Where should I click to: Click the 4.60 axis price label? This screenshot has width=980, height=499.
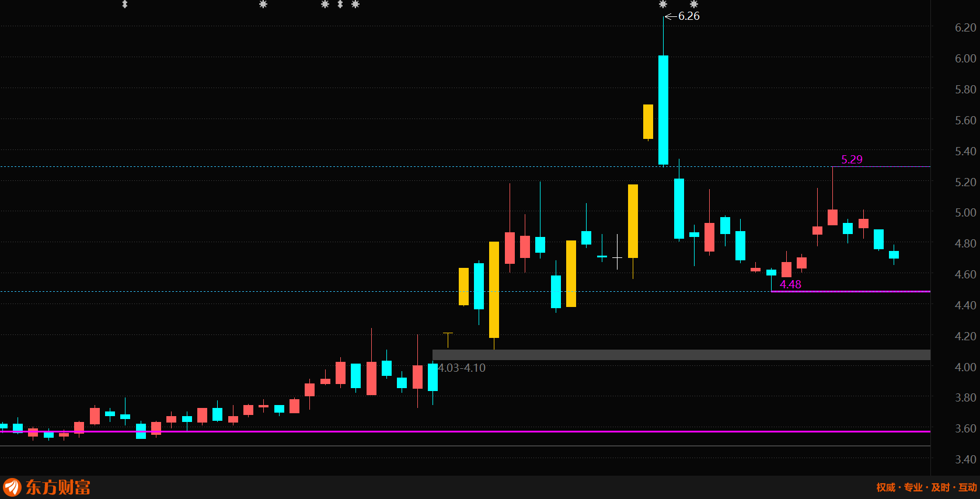click(x=965, y=274)
